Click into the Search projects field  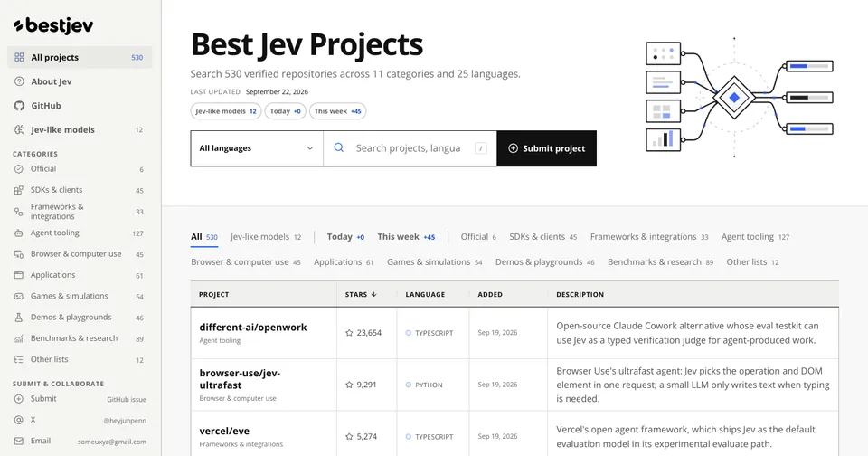410,148
